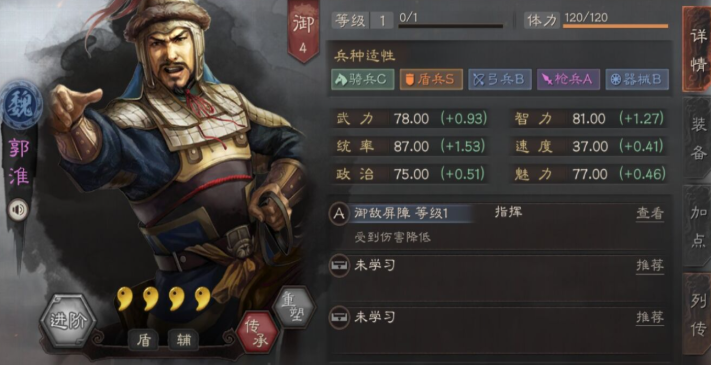Switch to the 加点 tab

[697, 225]
